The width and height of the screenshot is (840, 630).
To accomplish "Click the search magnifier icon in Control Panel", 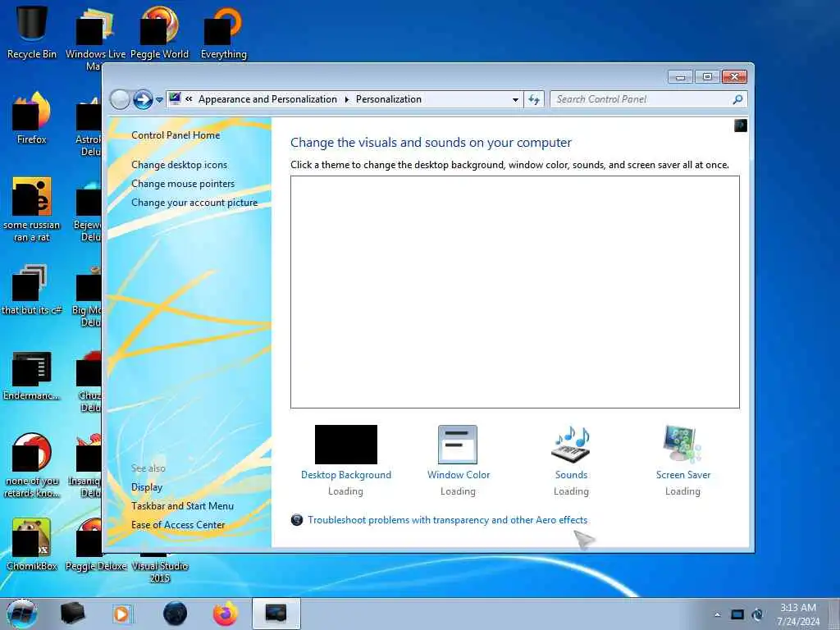I will tap(737, 99).
